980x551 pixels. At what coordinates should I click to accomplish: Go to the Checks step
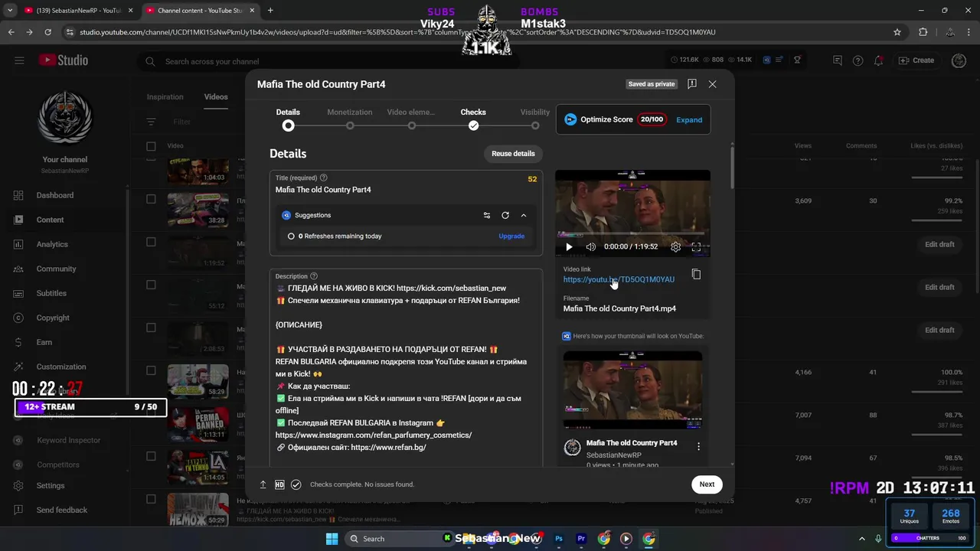tap(473, 119)
